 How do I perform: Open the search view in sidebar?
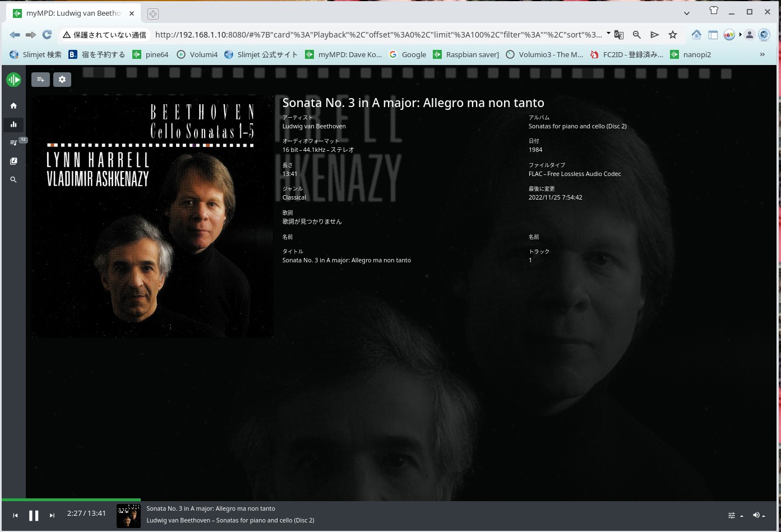13,180
